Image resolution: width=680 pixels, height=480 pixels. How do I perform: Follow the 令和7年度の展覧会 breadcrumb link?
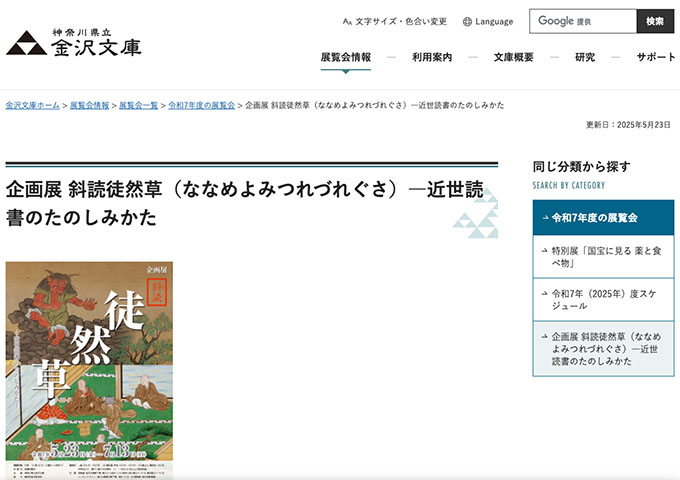pyautogui.click(x=202, y=105)
